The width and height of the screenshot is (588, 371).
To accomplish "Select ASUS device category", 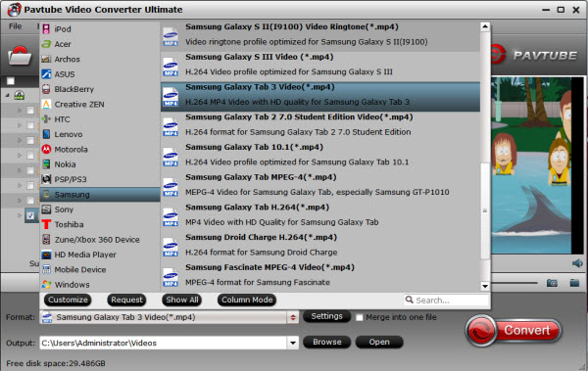I will [100, 73].
